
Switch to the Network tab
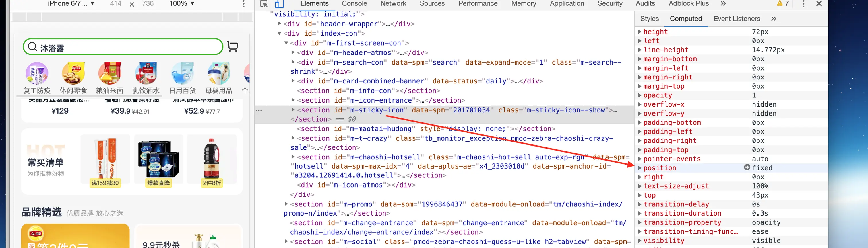coord(393,4)
